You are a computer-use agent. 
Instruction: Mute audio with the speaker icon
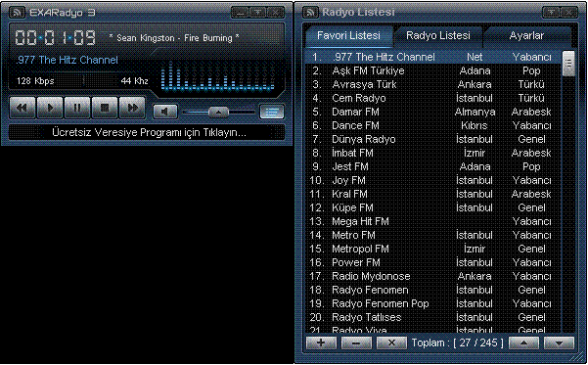point(165,112)
